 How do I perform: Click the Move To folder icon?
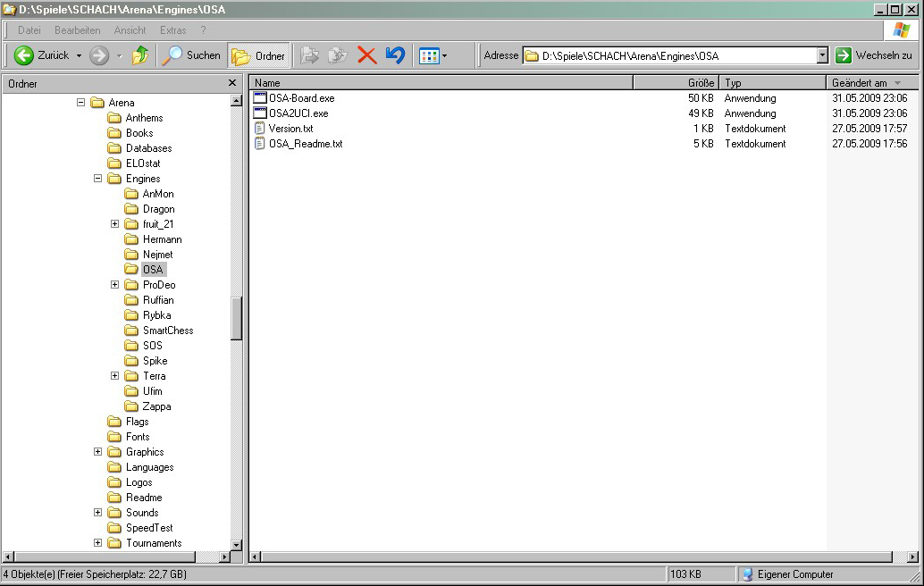(x=309, y=55)
